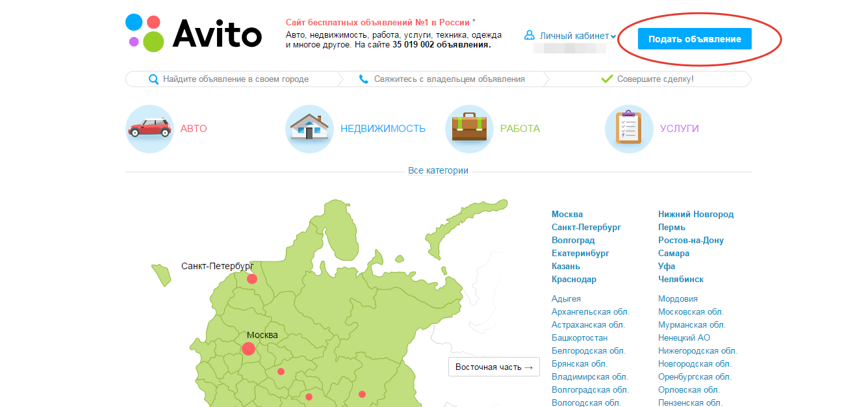
Task: Select Оренбургская обл. region link
Action: click(x=695, y=376)
